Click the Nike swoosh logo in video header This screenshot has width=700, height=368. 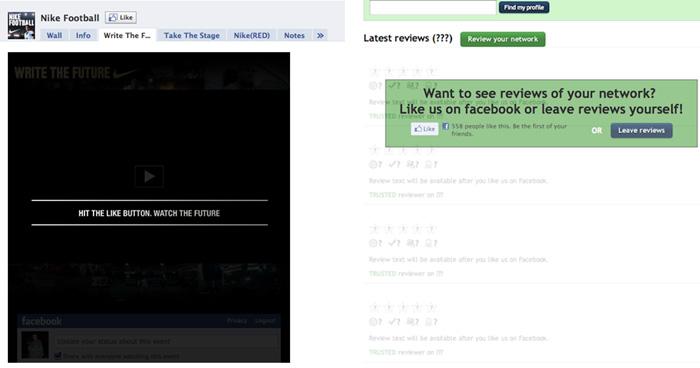pos(126,73)
